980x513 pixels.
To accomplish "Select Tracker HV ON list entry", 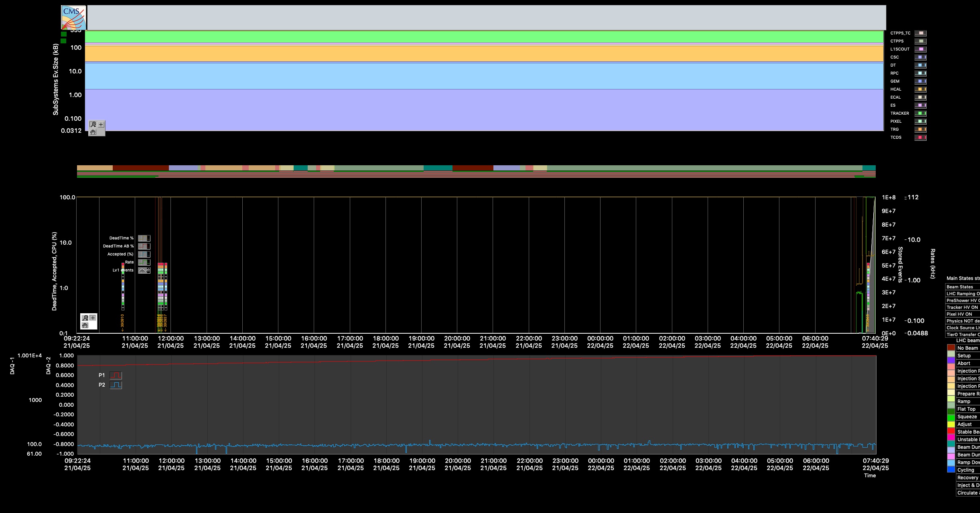I will (963, 307).
